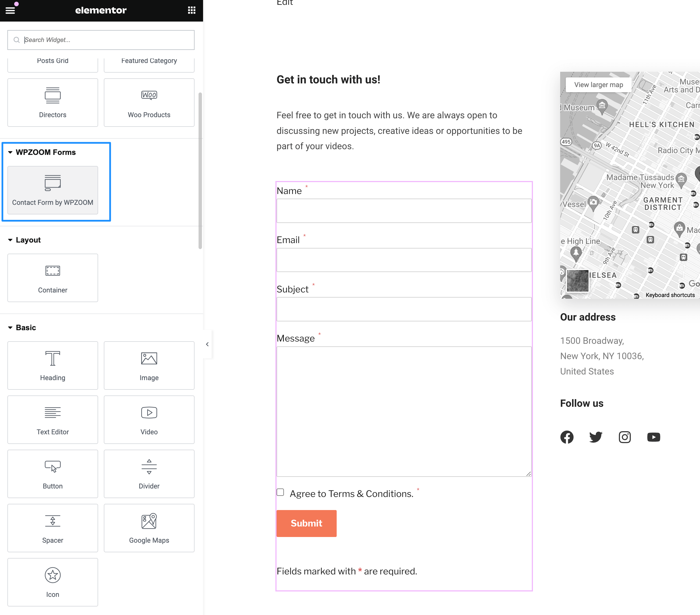
Task: Check the Agree to Terms & Conditions box
Action: [x=280, y=492]
